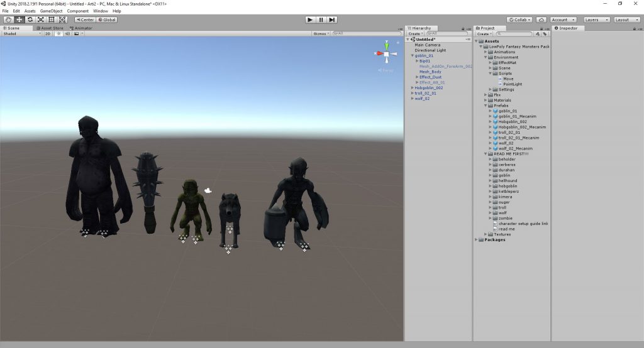Open the Collab dropdown
The image size is (644, 348).
point(520,19)
